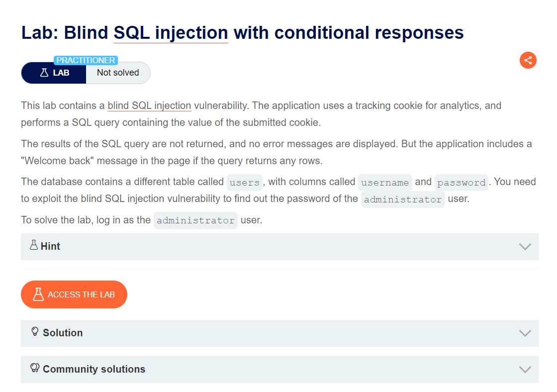Expand the Hint section chevron
This screenshot has height=392, width=557.
tap(525, 247)
